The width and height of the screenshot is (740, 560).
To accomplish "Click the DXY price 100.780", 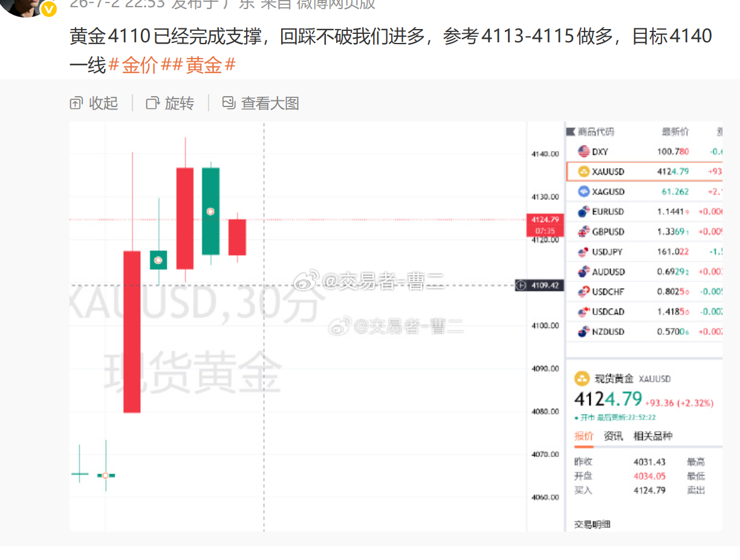I will pyautogui.click(x=673, y=152).
